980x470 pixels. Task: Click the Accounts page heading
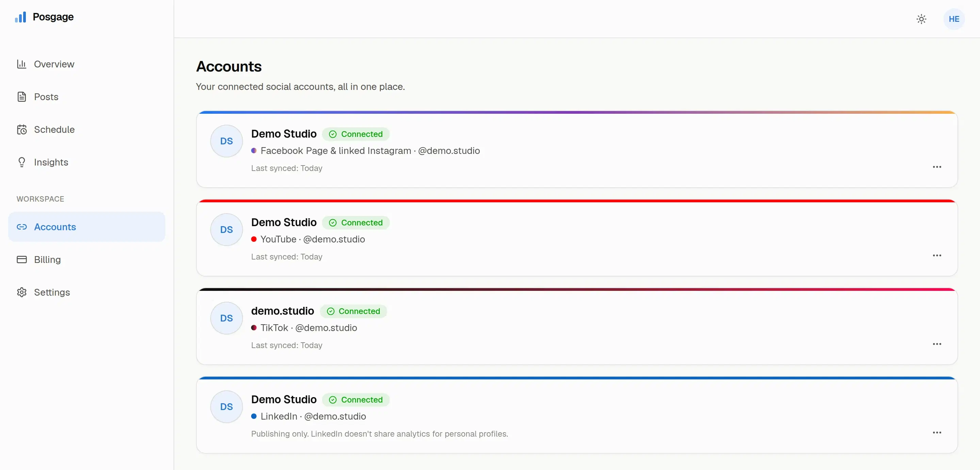229,67
